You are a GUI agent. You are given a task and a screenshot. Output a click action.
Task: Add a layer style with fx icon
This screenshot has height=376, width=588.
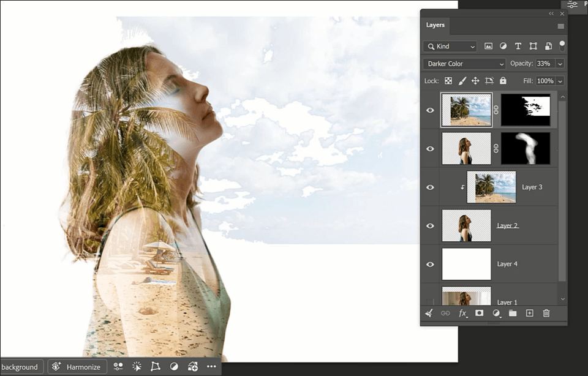pyautogui.click(x=463, y=314)
